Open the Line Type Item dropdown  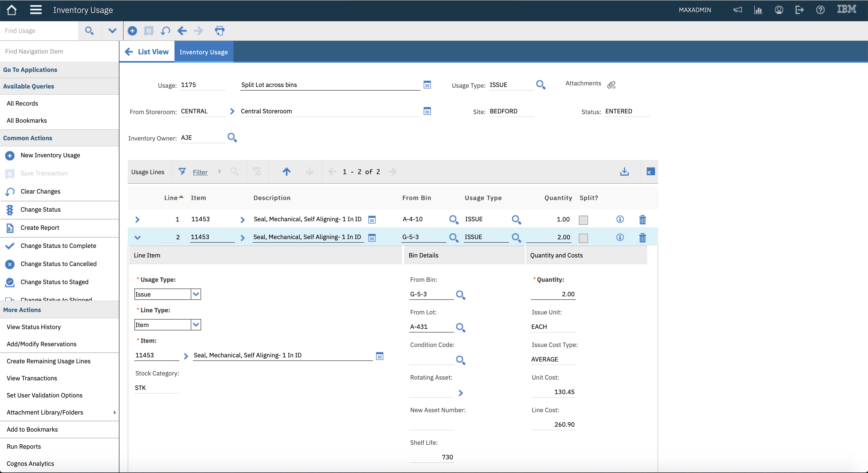(196, 324)
